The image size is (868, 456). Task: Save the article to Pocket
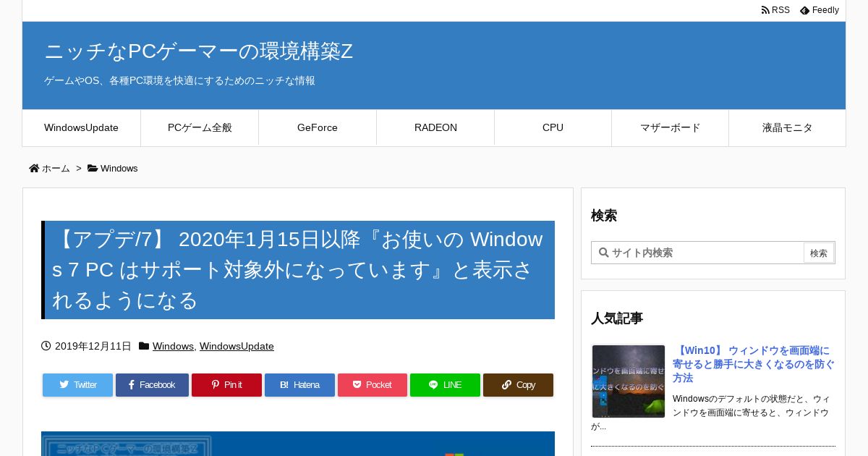point(373,385)
